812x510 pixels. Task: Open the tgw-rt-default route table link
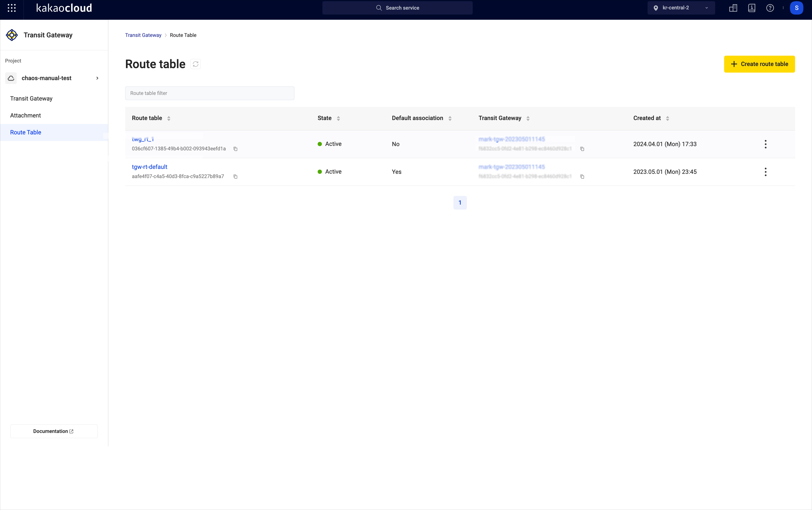[149, 167]
